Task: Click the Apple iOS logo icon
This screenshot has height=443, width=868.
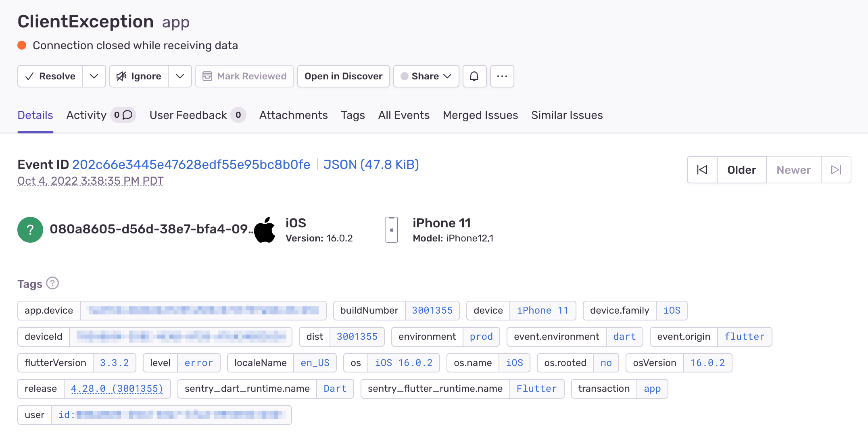Action: pos(265,230)
